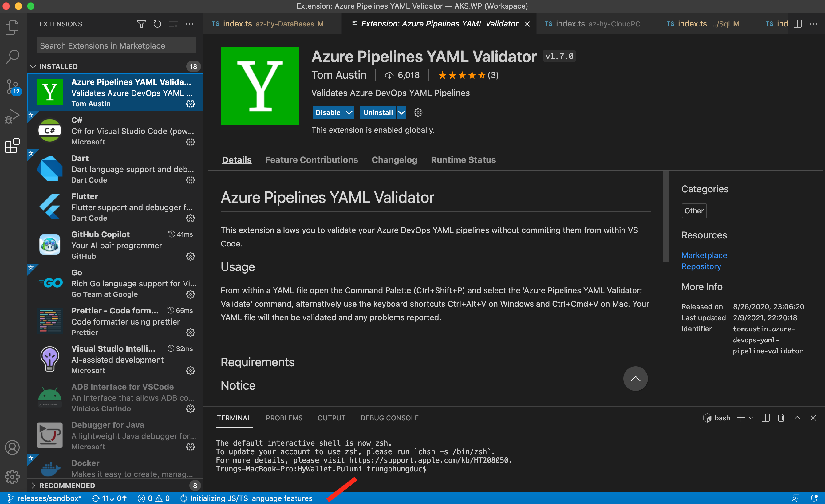This screenshot has height=504, width=825.
Task: Switch to the Feature Contributions tab
Action: point(311,159)
